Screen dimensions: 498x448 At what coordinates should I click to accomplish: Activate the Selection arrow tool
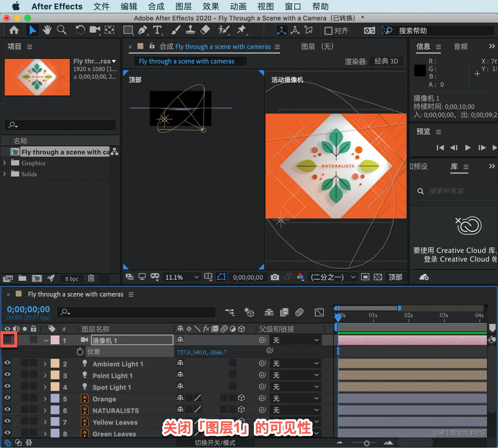(33, 30)
